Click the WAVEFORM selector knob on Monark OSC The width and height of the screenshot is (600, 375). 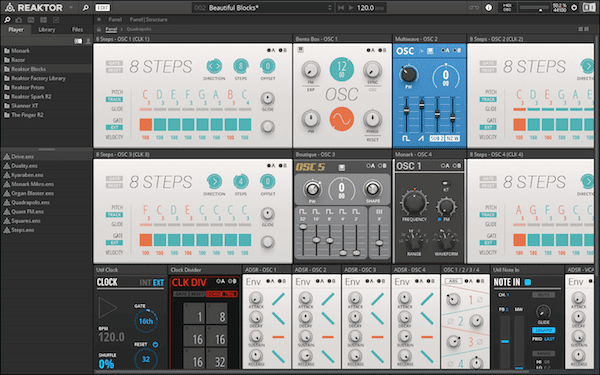click(x=446, y=240)
